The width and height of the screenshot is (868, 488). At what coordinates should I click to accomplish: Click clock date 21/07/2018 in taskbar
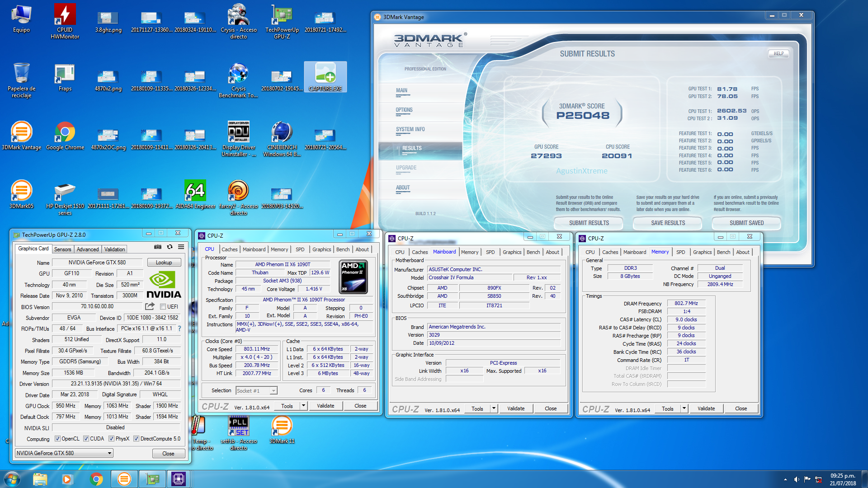click(x=843, y=483)
